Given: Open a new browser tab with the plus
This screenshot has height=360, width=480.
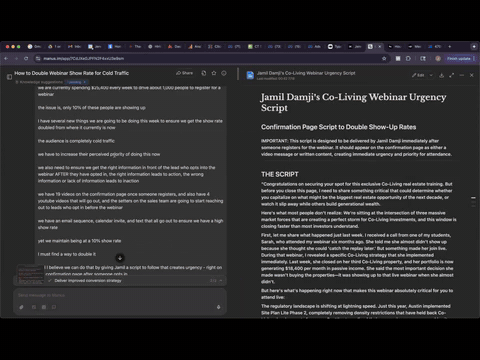Looking at the screenshot, I should point(450,46).
